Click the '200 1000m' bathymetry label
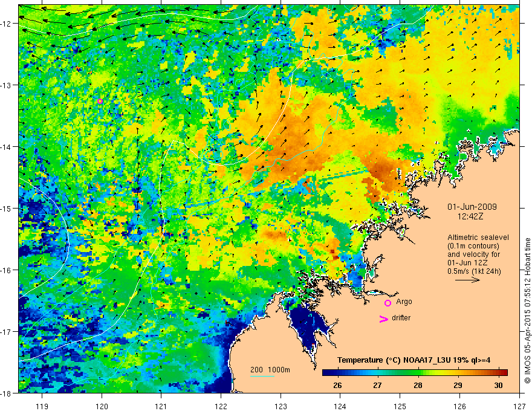The height and width of the screenshot is (411, 532). point(270,370)
